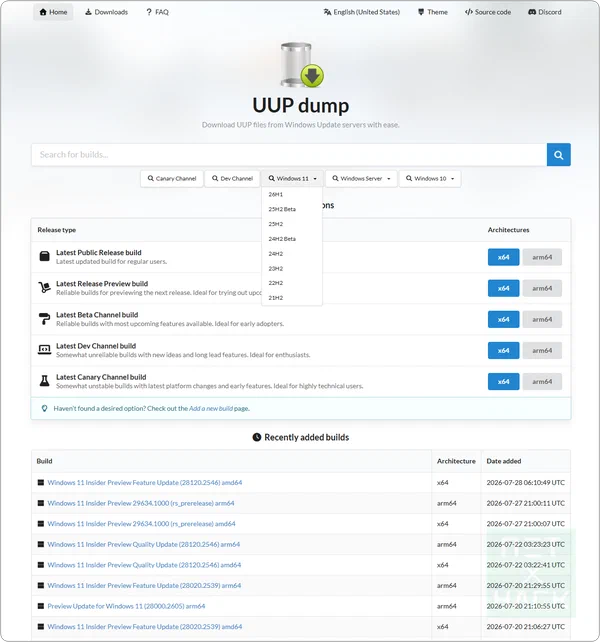Viewport: 600px width, 642px height.
Task: Open the Discord link
Action: [x=545, y=12]
